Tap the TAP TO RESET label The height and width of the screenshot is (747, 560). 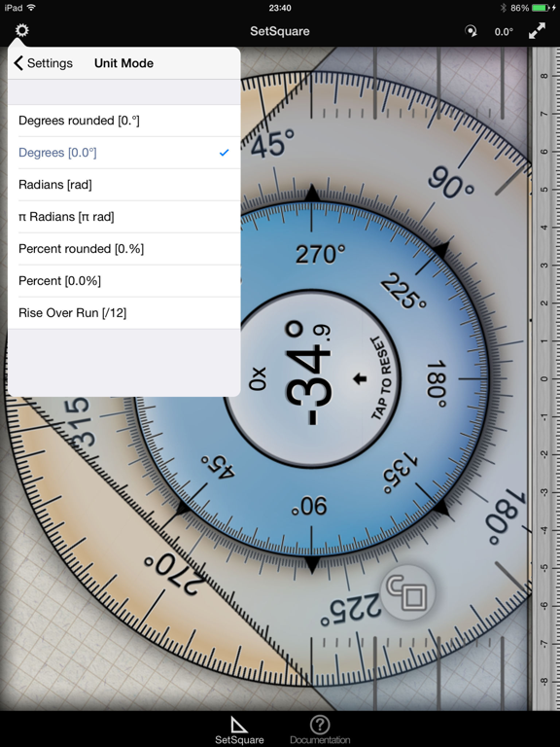(381, 378)
